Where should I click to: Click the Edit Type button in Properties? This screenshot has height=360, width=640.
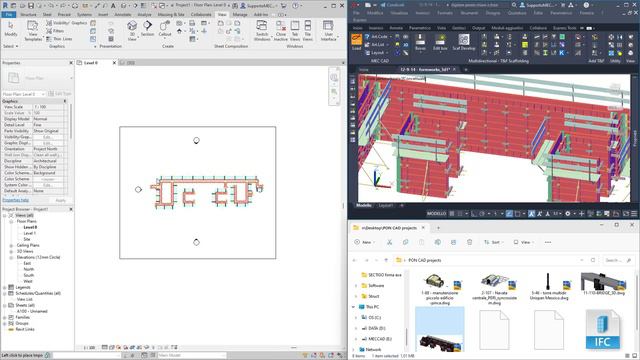pos(60,94)
